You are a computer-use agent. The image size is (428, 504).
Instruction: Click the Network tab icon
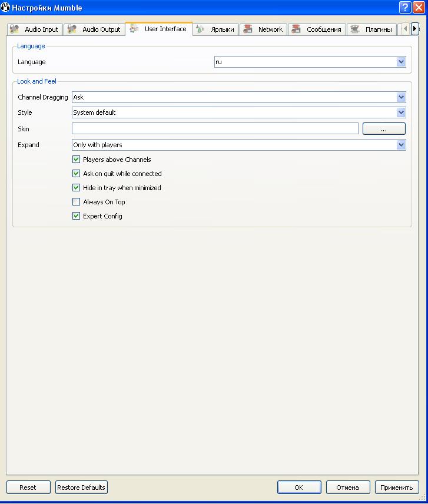pos(248,29)
